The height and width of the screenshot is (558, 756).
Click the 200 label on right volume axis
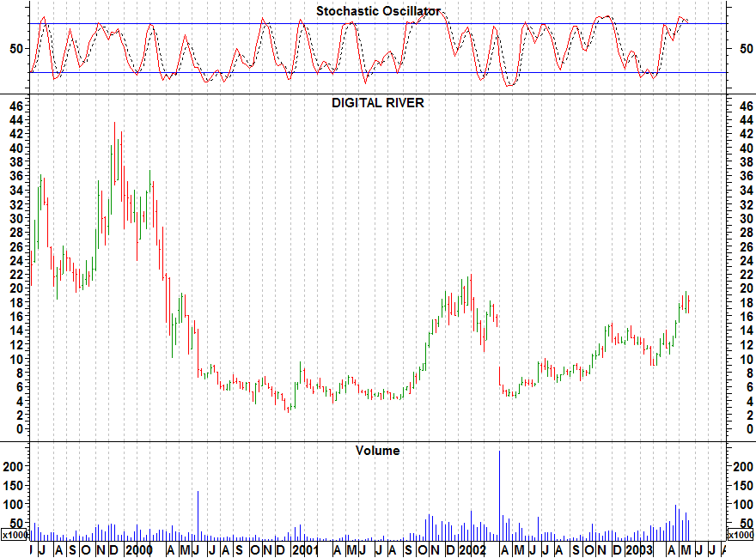click(x=743, y=466)
